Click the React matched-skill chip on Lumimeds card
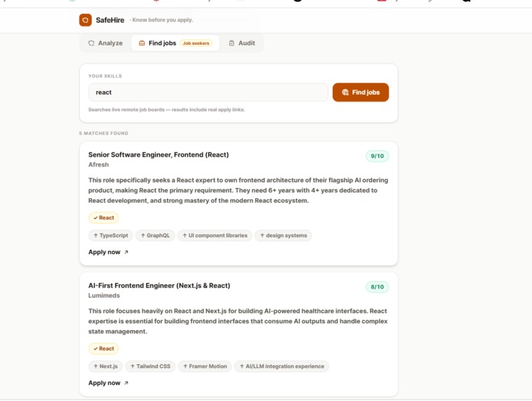Image resolution: width=532 pixels, height=401 pixels. coord(103,349)
